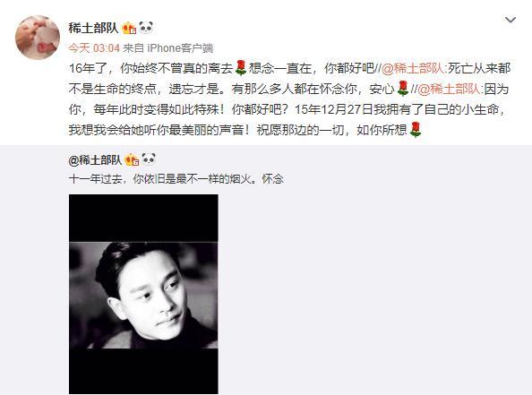This screenshot has width=532, height=395.
Task: Click the rose emoji after 离去
Action: point(241,68)
